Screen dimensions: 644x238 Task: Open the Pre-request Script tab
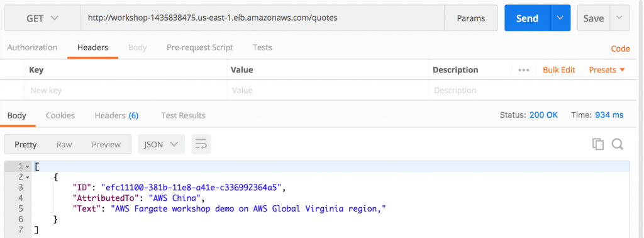click(199, 47)
